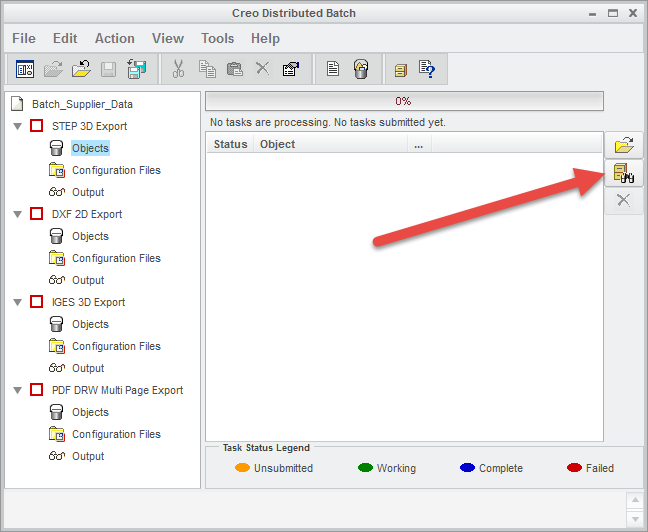This screenshot has width=648, height=532.
Task: Select Objects under STEP 3D Export
Action: pos(90,148)
